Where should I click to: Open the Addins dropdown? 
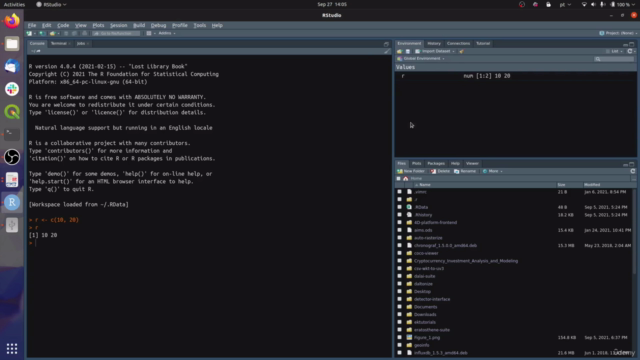coord(167,33)
